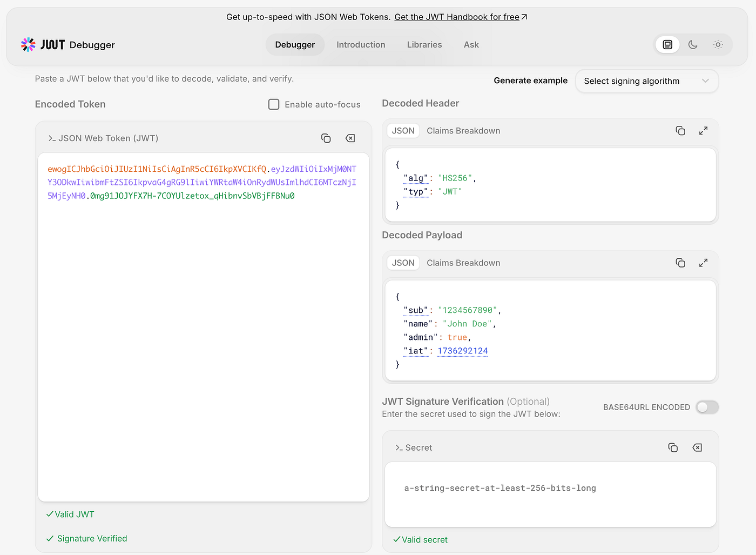Click into the encoded token text area
Image resolution: width=756 pixels, height=555 pixels.
(x=204, y=327)
